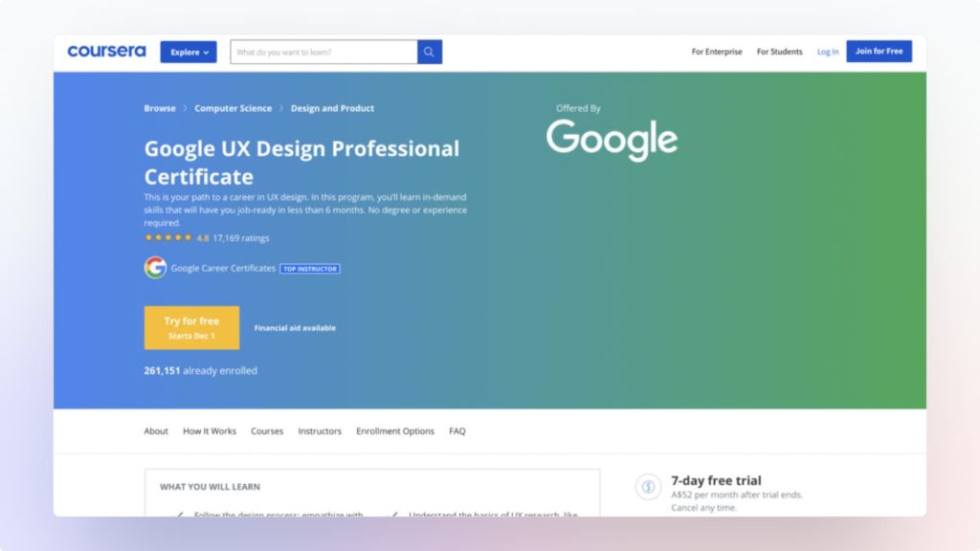Select the Instructors tab
Image resolution: width=980 pixels, height=551 pixels.
tap(320, 430)
